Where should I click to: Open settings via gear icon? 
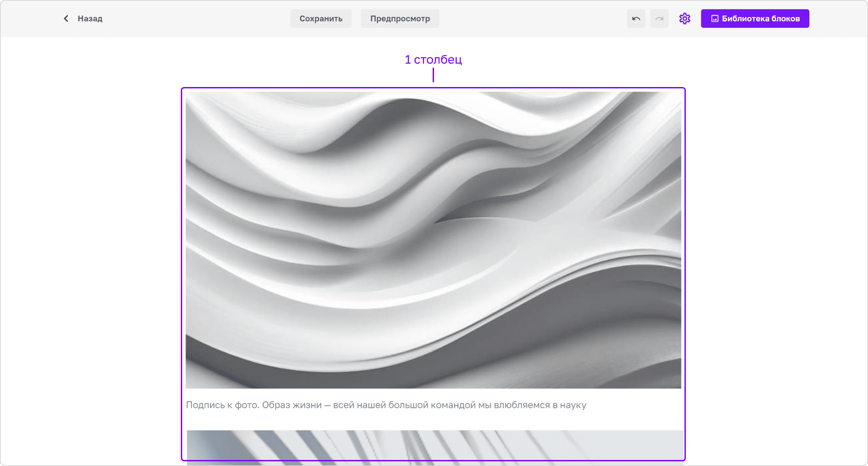click(x=685, y=18)
